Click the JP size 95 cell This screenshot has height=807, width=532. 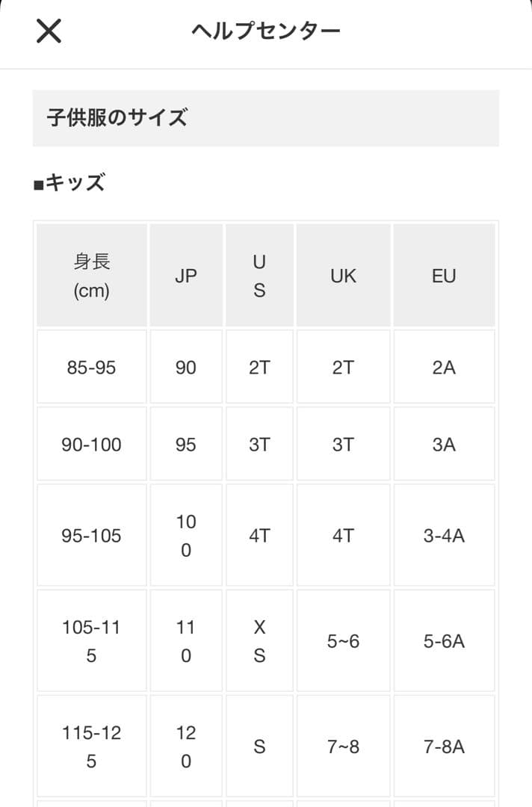186,445
